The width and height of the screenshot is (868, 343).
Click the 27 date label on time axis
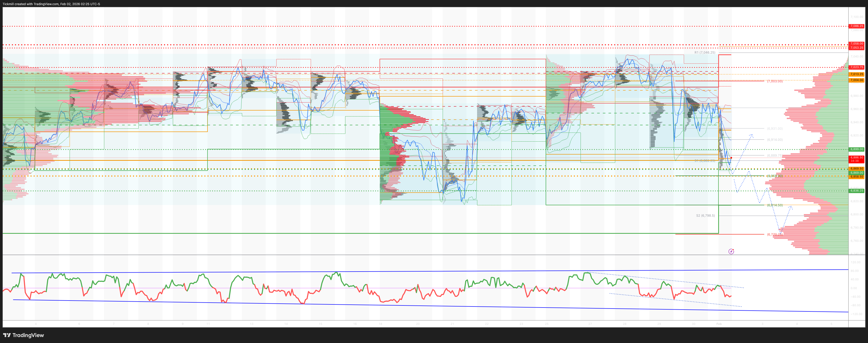(x=590, y=324)
